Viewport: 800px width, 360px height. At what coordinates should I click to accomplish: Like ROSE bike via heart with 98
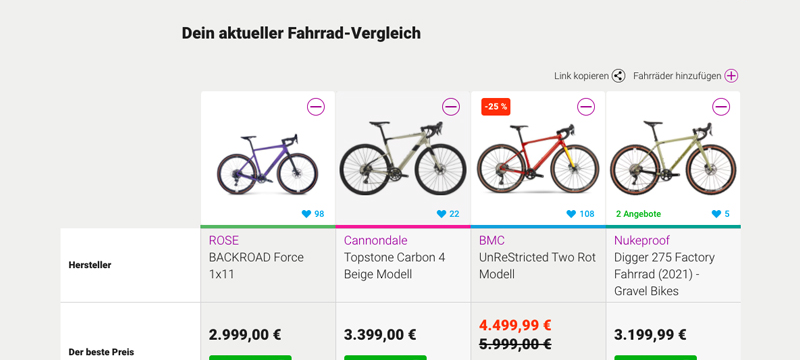coord(306,214)
